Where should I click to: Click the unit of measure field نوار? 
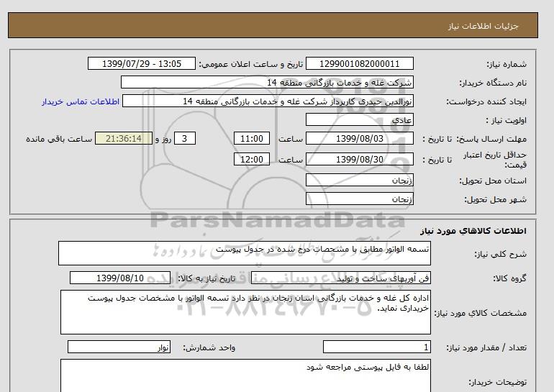click(x=119, y=347)
